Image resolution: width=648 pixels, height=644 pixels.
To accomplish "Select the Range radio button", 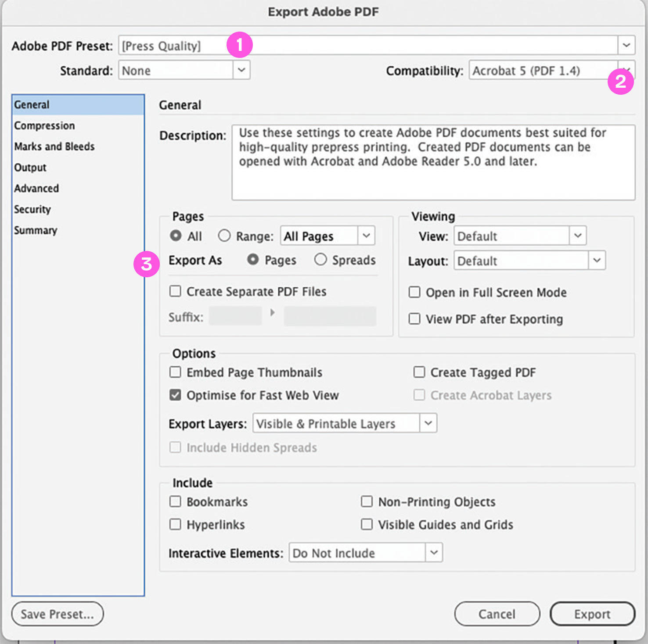I will click(224, 236).
